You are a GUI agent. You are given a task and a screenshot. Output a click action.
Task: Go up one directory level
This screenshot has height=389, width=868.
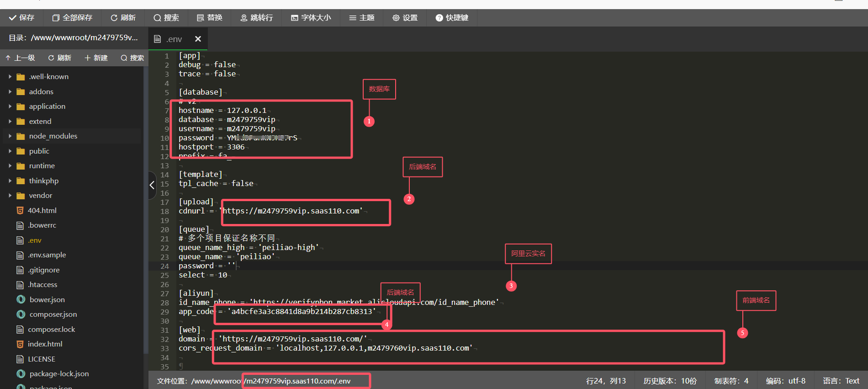coord(20,58)
